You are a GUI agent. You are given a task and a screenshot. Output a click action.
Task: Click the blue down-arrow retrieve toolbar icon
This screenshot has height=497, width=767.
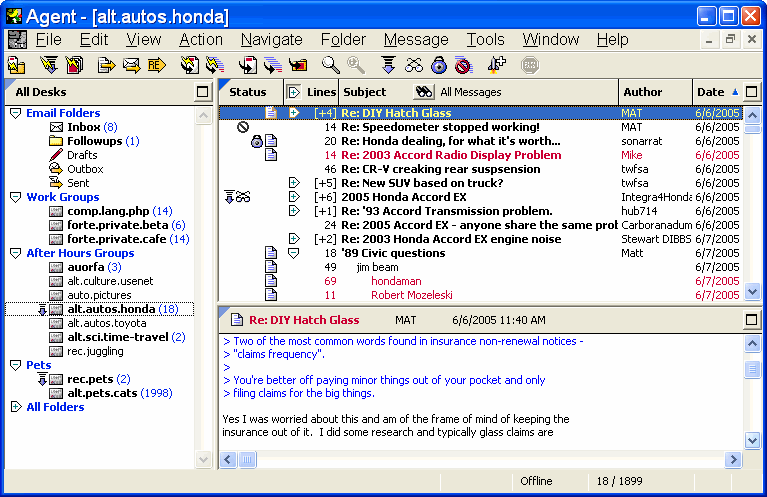point(388,66)
